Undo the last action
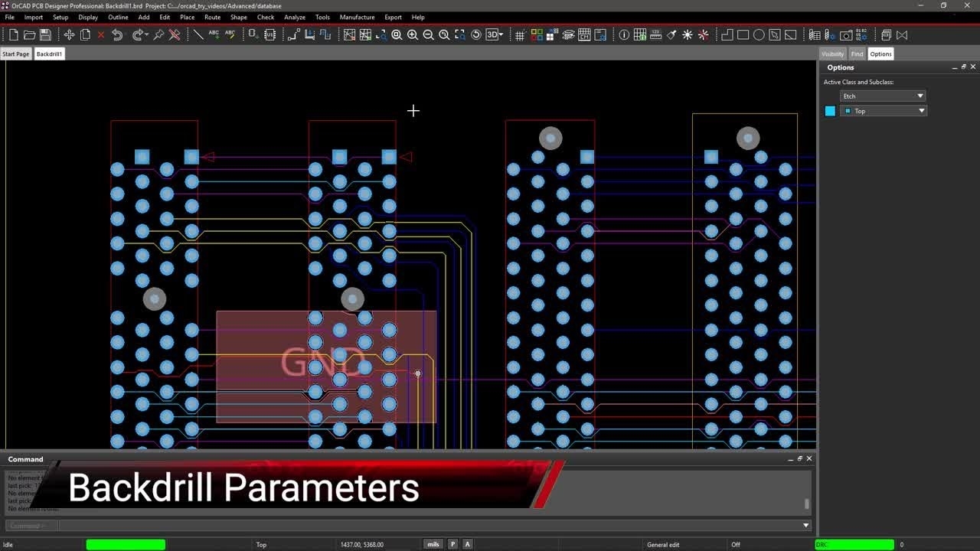The height and width of the screenshot is (551, 980). (116, 35)
